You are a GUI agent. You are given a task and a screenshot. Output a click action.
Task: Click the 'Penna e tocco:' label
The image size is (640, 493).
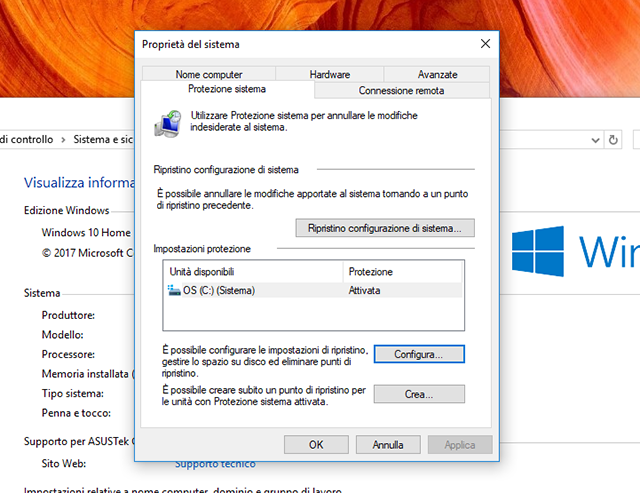(76, 413)
